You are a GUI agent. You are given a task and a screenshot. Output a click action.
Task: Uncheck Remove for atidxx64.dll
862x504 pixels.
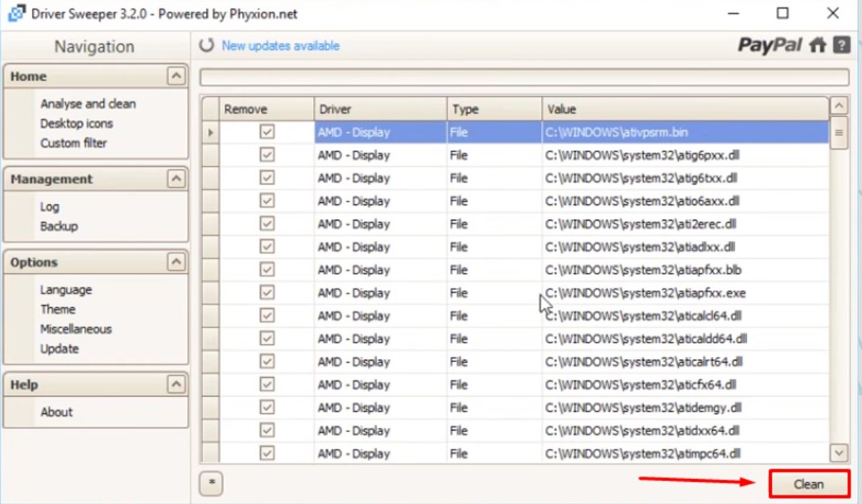click(x=267, y=430)
